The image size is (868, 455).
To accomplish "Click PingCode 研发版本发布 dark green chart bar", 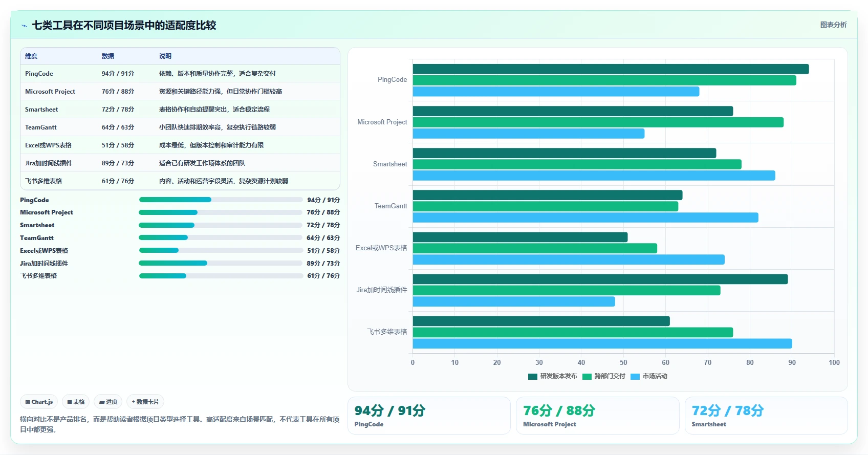I will pyautogui.click(x=611, y=69).
